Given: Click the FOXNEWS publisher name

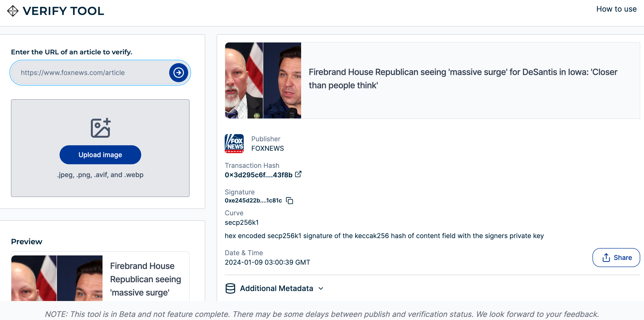Looking at the screenshot, I should (x=267, y=148).
